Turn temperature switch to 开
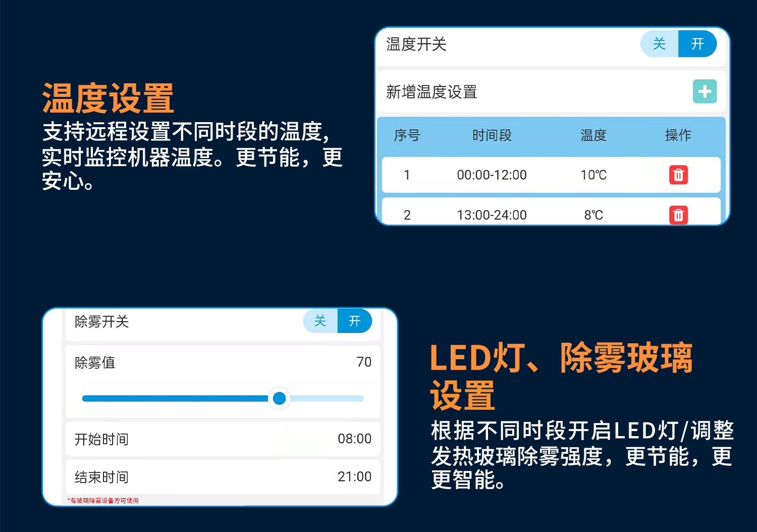This screenshot has height=532, width=757. pyautogui.click(x=697, y=44)
